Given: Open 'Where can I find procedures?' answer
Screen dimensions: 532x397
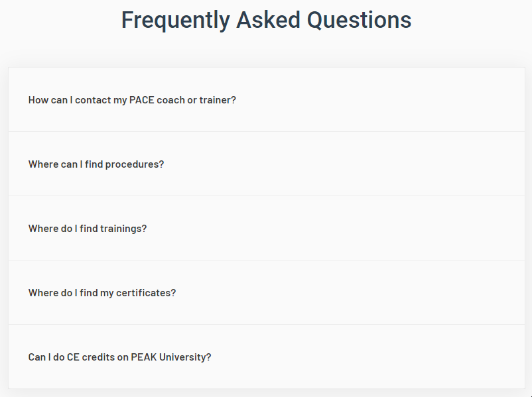Looking at the screenshot, I should [x=96, y=164].
